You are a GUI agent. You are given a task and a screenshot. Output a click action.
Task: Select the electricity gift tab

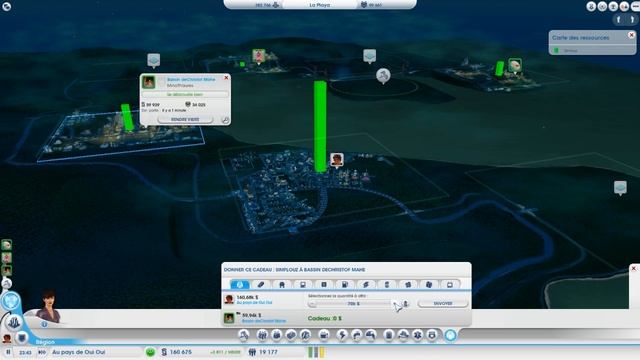point(366,284)
